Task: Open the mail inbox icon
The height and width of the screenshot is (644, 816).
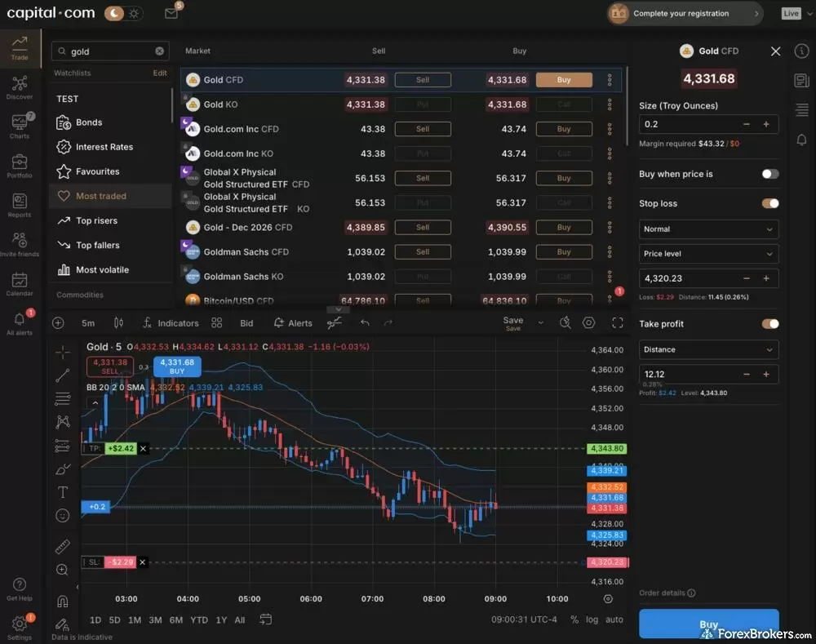Action: (171, 13)
